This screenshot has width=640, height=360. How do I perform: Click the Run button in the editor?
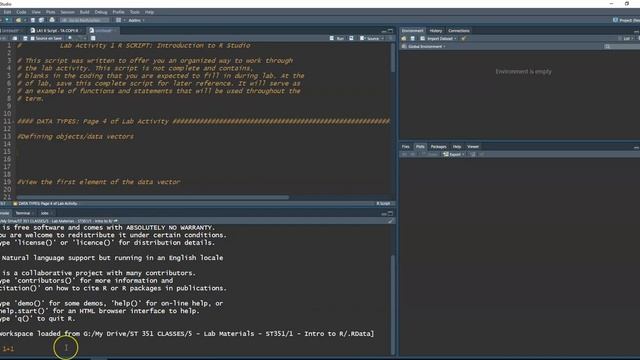point(337,38)
